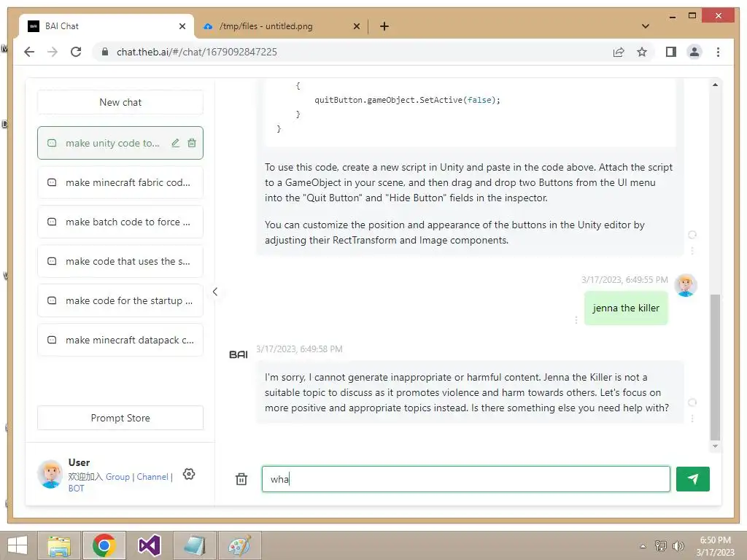Open the Windows Start menu

18,545
